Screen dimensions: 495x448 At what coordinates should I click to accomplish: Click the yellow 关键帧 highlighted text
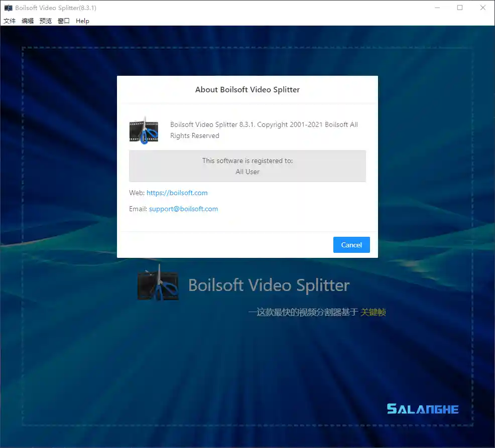374,312
